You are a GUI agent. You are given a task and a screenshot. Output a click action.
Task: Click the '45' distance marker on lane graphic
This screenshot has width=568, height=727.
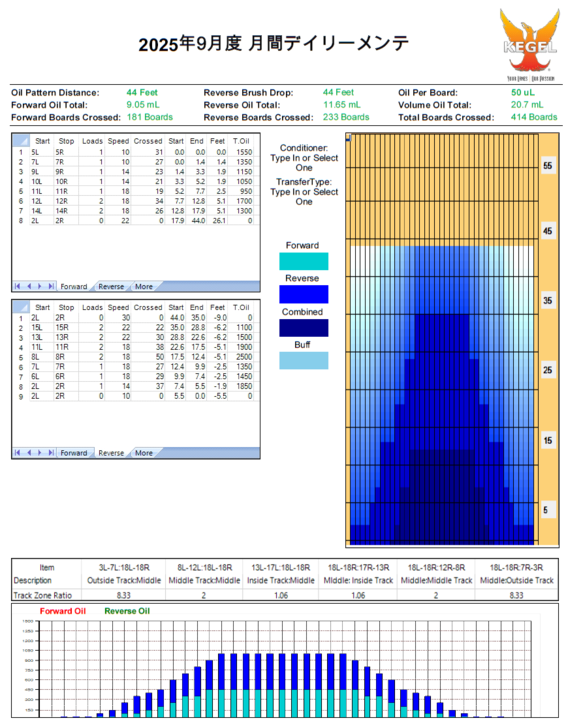pyautogui.click(x=548, y=231)
